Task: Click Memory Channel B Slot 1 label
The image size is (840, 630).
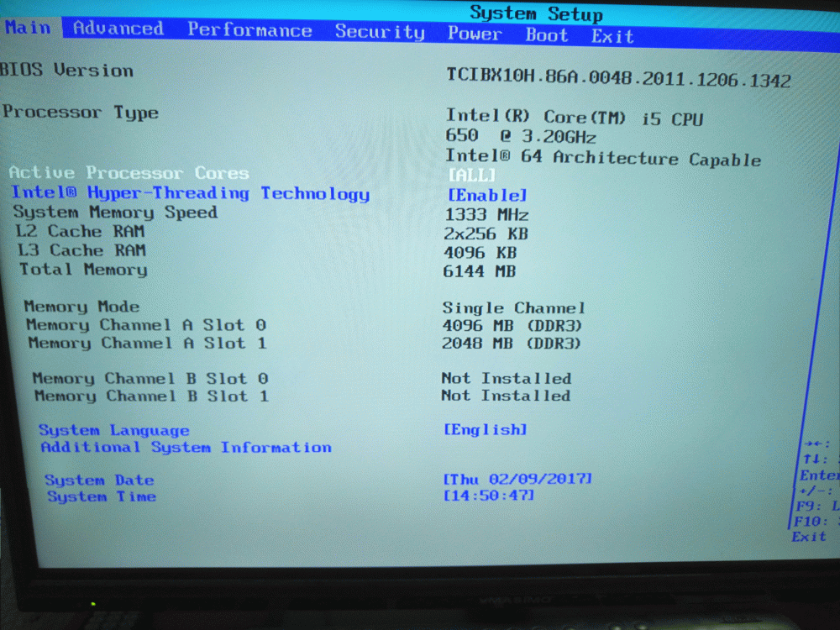Action: 151,396
